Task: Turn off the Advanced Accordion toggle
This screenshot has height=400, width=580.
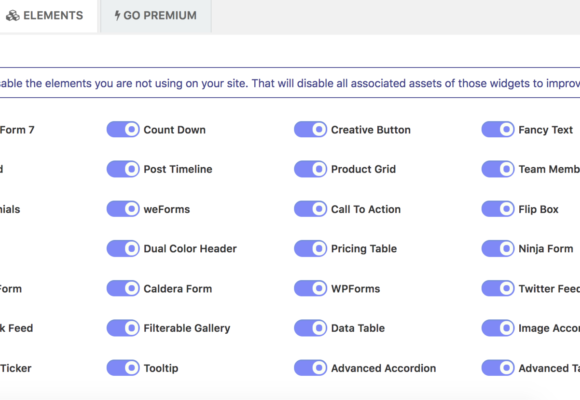Action: point(310,368)
